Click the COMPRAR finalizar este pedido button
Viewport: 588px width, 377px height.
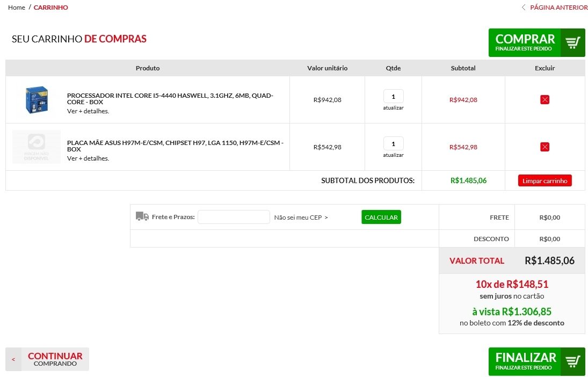536,43
